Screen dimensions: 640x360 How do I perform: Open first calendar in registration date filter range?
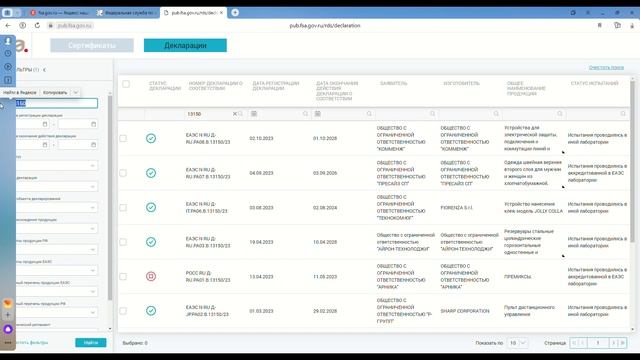(x=45, y=124)
